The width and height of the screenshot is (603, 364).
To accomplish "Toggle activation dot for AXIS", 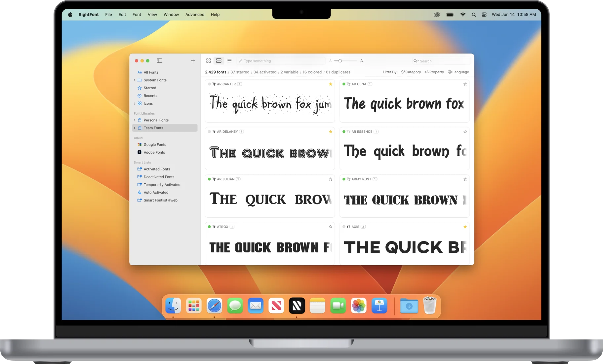I will pos(344,227).
